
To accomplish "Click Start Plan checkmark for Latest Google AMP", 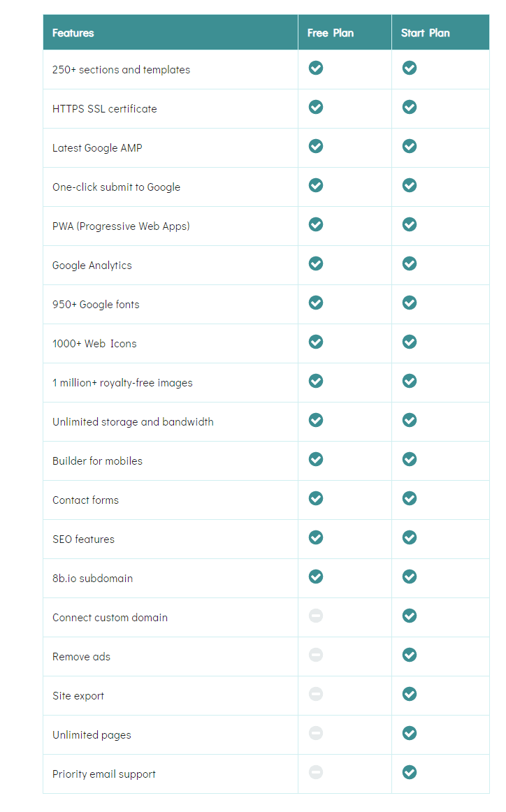I will (410, 146).
